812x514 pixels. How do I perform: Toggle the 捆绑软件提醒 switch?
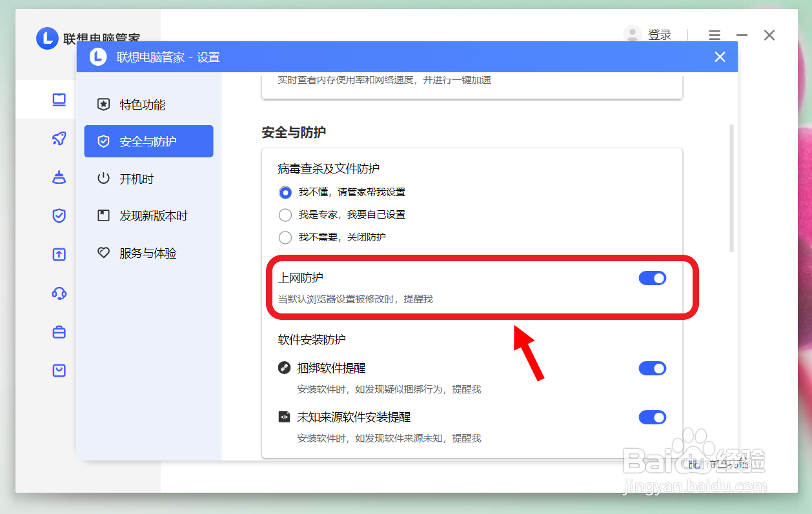click(x=653, y=368)
